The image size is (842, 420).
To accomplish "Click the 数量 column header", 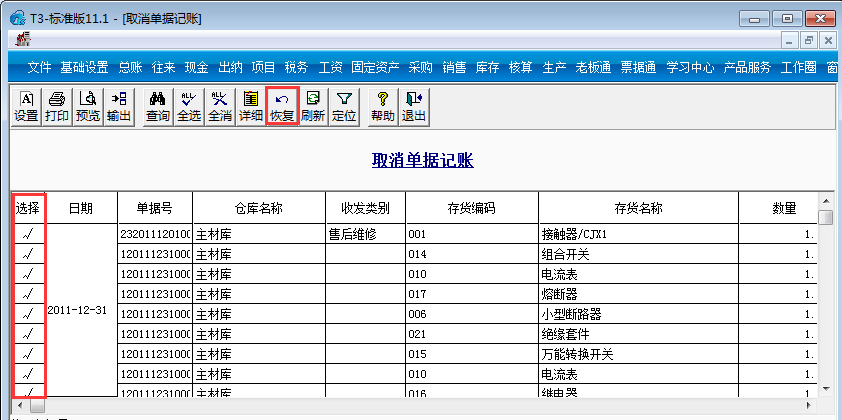I will tap(778, 208).
